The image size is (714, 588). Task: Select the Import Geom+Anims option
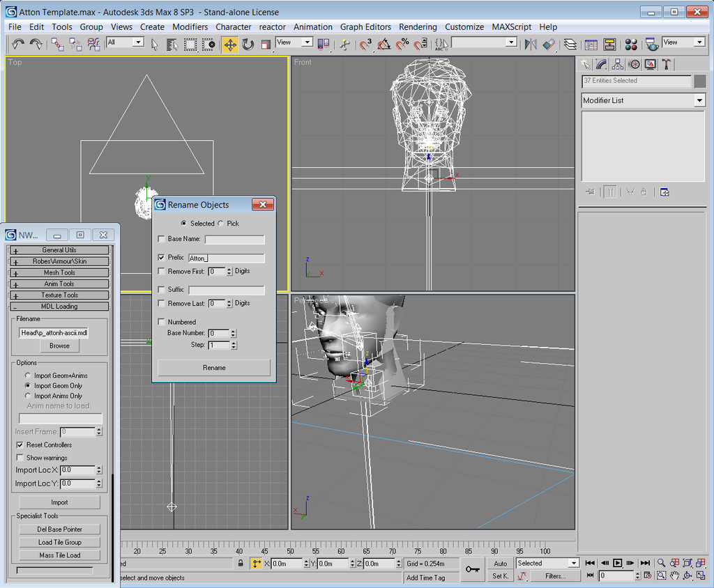[28, 376]
